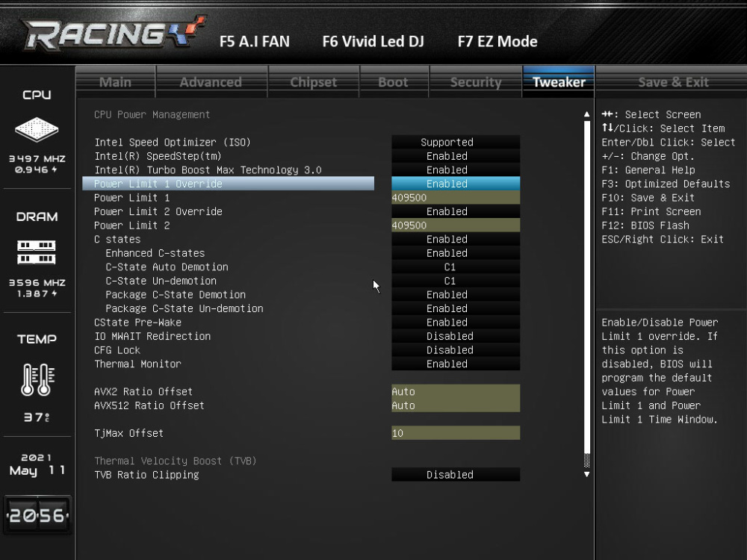The image size is (747, 560).
Task: Toggle Package C-State Demotion value
Action: [x=456, y=294]
